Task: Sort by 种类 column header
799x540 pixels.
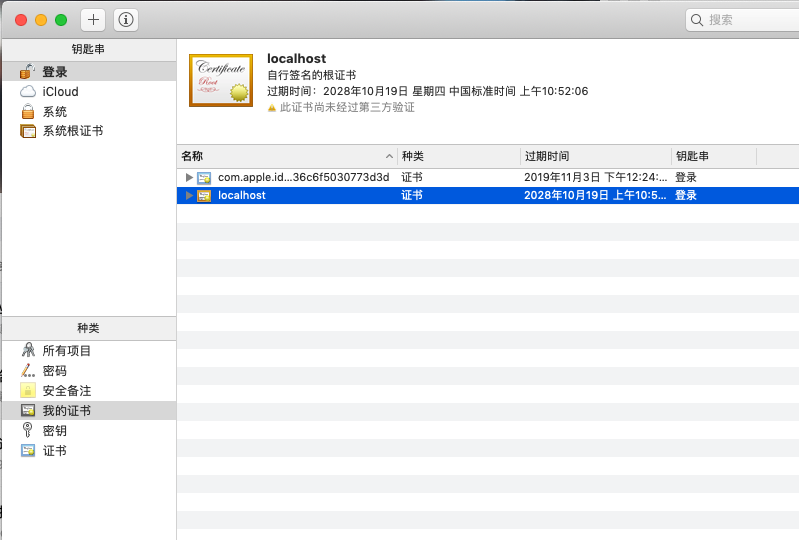Action: point(459,156)
